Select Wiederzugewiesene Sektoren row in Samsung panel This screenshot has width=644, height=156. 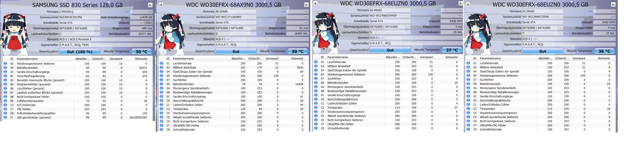75,64
